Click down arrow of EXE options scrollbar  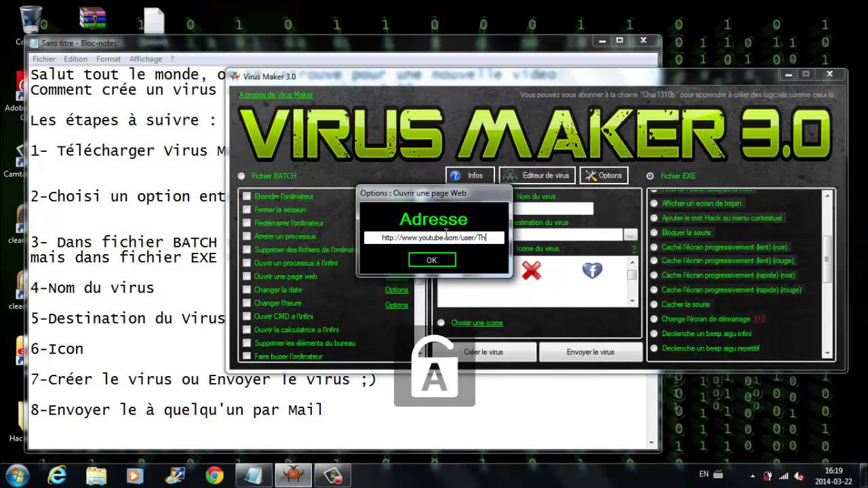click(x=827, y=352)
